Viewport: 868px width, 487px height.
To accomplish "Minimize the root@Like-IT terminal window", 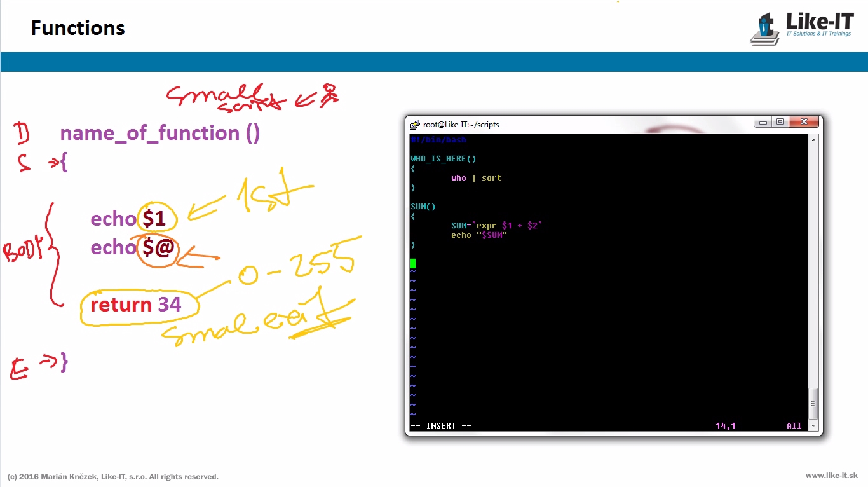I will click(763, 122).
